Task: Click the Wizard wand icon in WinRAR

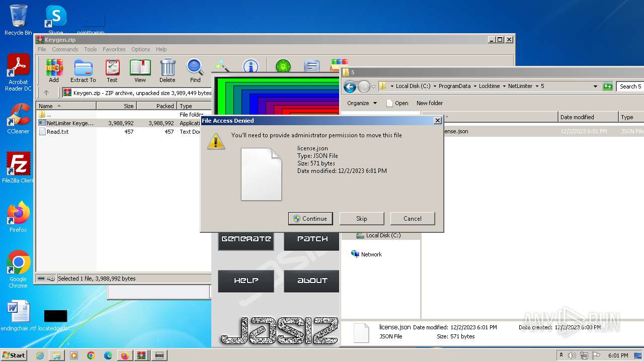Action: (x=222, y=66)
